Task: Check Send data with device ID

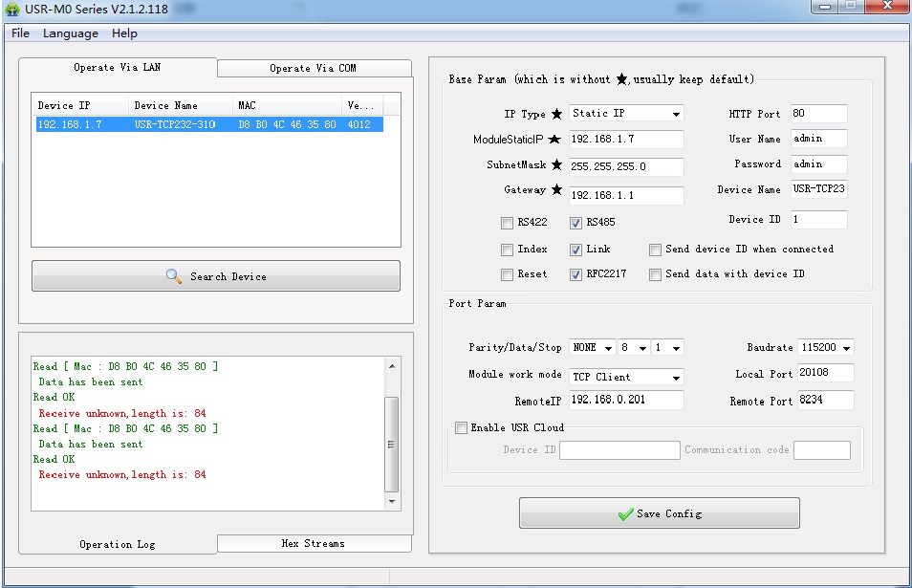Action: point(656,274)
